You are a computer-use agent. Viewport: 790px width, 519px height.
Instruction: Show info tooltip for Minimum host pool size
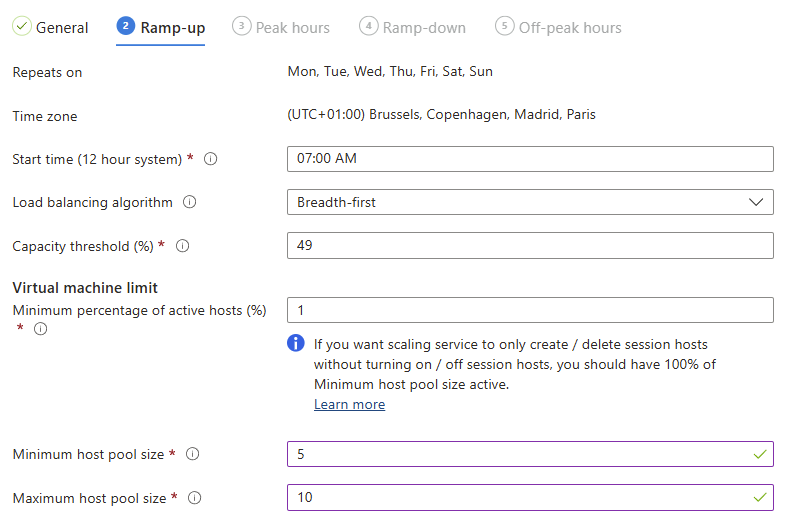click(x=192, y=454)
